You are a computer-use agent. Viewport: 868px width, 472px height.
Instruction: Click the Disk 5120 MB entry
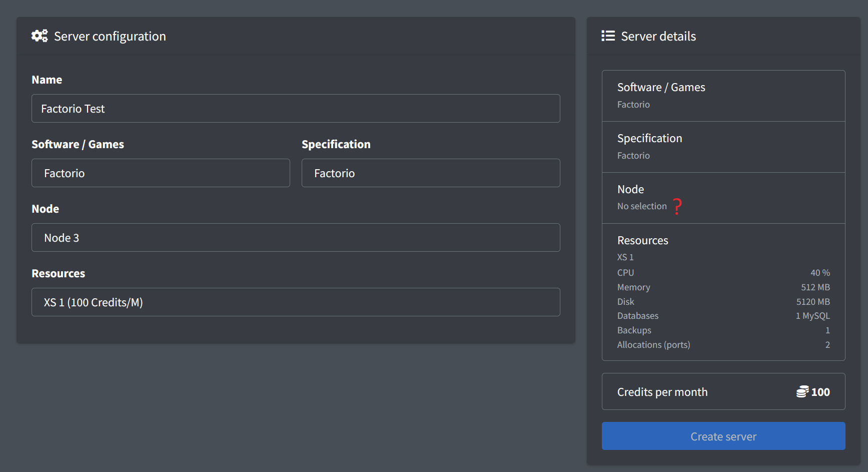pyautogui.click(x=723, y=301)
